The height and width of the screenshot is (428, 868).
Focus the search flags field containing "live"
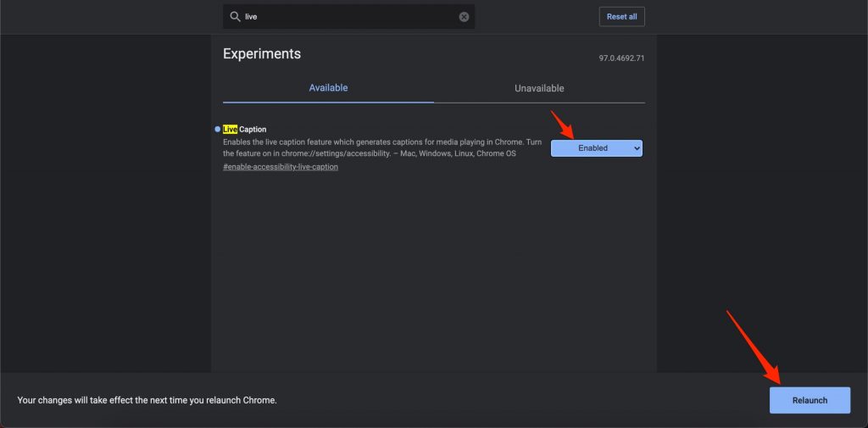(348, 17)
